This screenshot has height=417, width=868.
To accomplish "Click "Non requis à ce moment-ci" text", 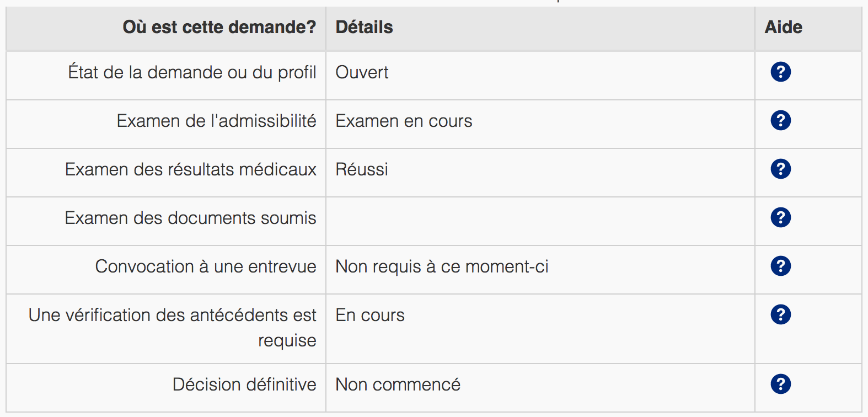I will [x=442, y=266].
